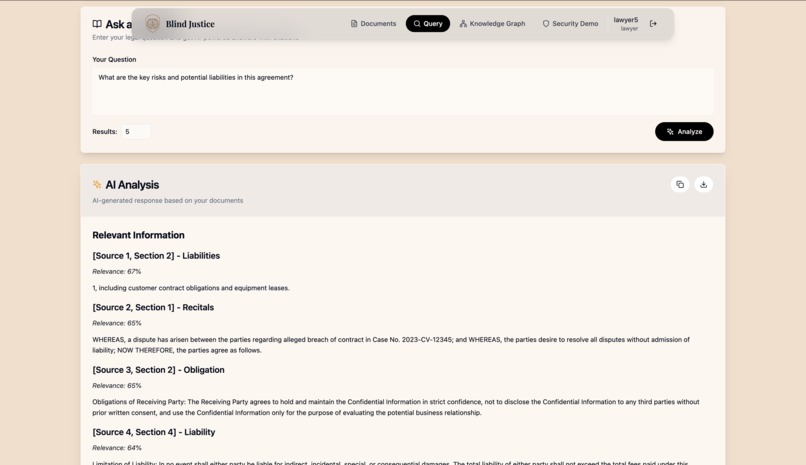
Task: Click the 'Your Question' label
Action: [114, 60]
